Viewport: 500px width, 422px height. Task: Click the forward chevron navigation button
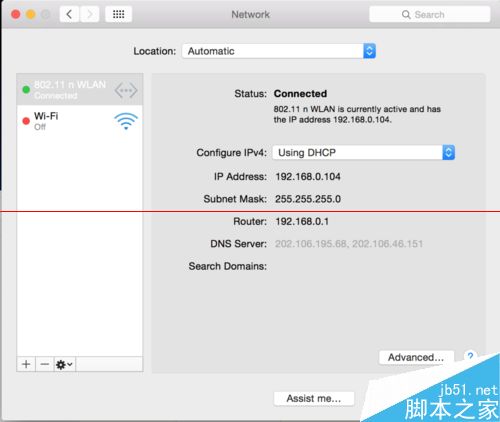tap(89, 14)
